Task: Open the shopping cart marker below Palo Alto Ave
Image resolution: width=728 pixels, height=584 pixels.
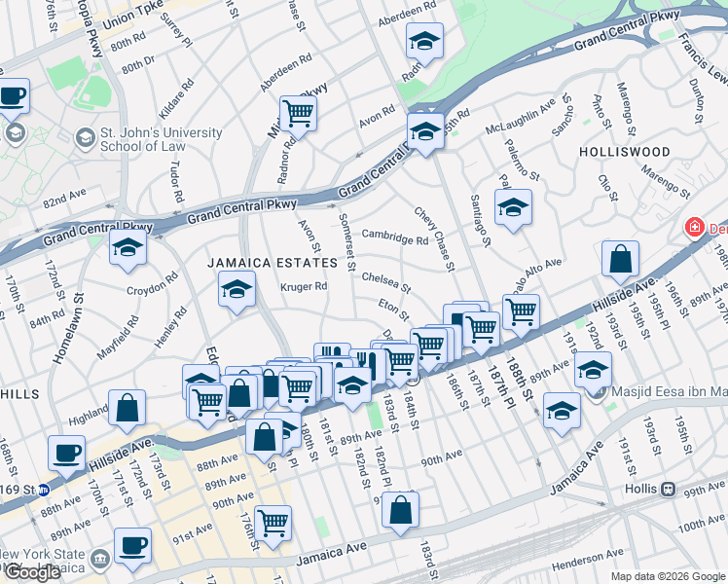Action: pyautogui.click(x=522, y=314)
